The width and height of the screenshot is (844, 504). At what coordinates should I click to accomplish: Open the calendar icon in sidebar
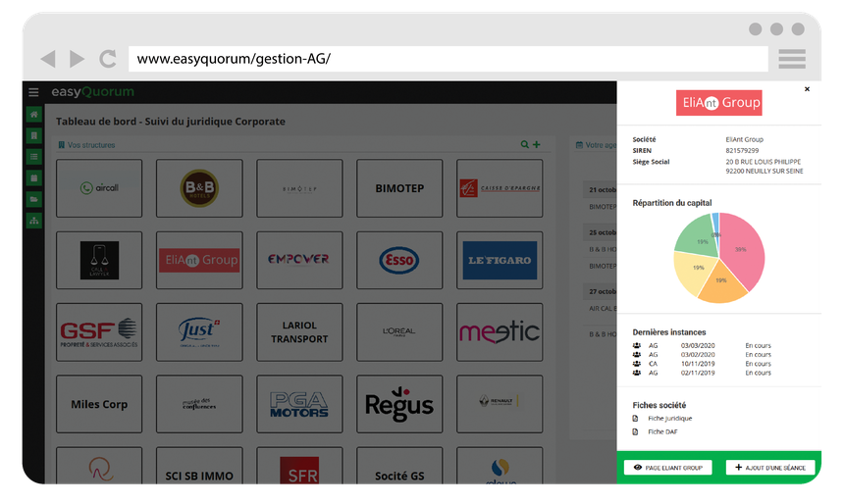click(x=34, y=178)
